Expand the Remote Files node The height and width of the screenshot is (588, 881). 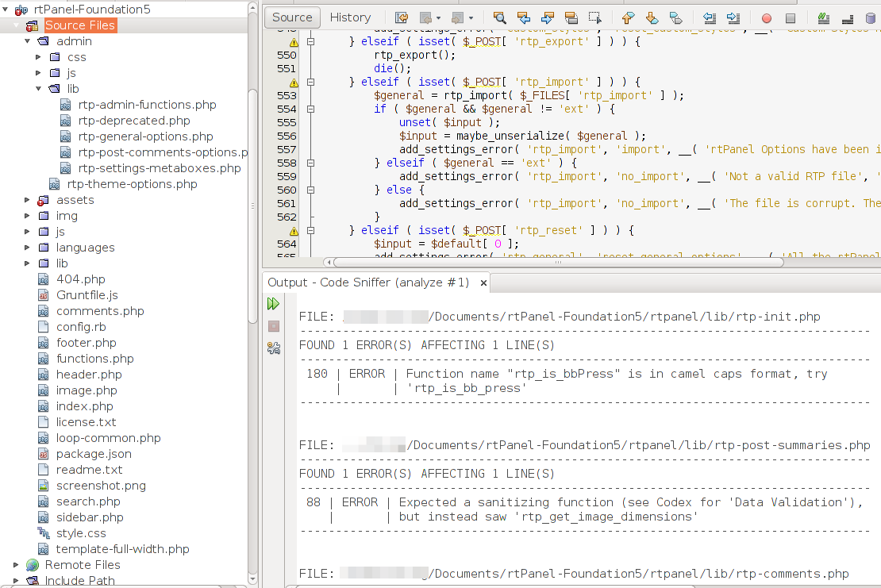click(x=16, y=564)
